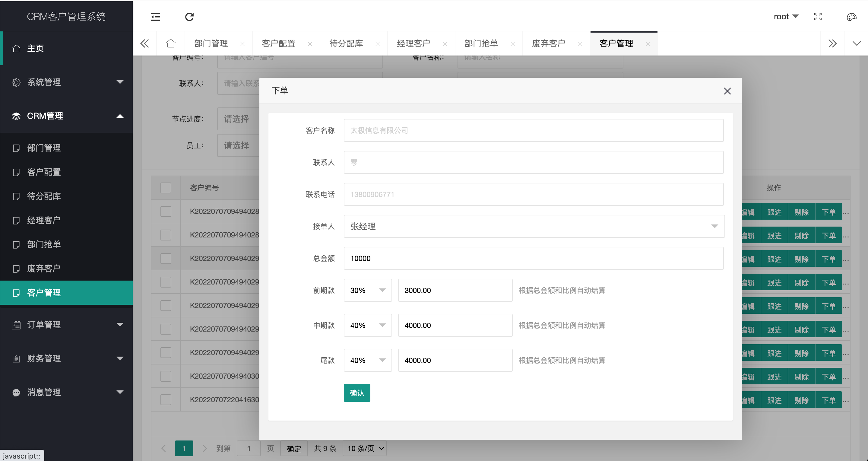Click the 系统管理 gear icon
The width and height of the screenshot is (868, 461).
(16, 82)
